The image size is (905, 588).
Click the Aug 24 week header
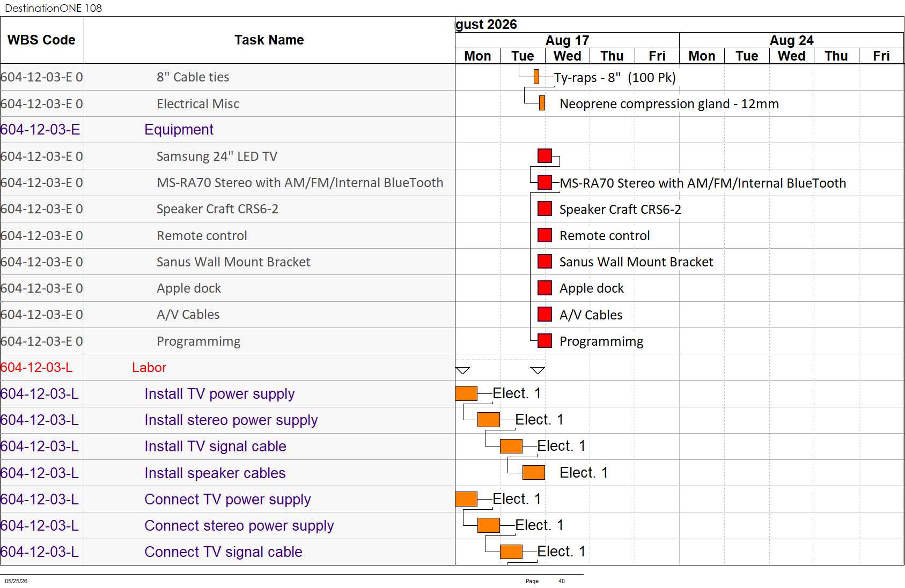tap(791, 40)
